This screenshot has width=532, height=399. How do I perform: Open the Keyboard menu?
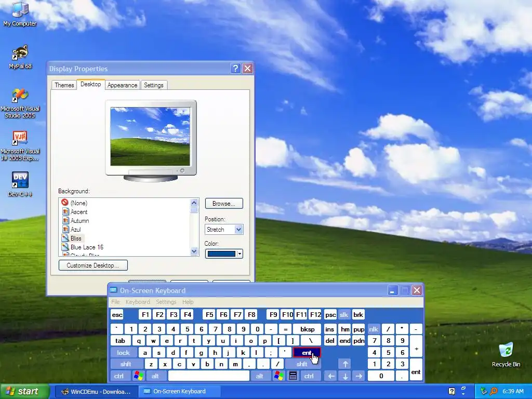pos(138,302)
